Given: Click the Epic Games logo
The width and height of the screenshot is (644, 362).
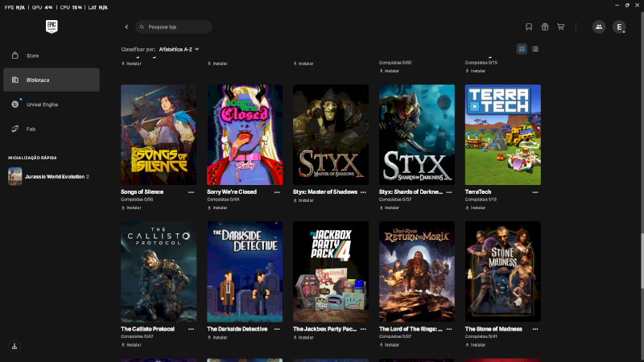Looking at the screenshot, I should (x=52, y=27).
